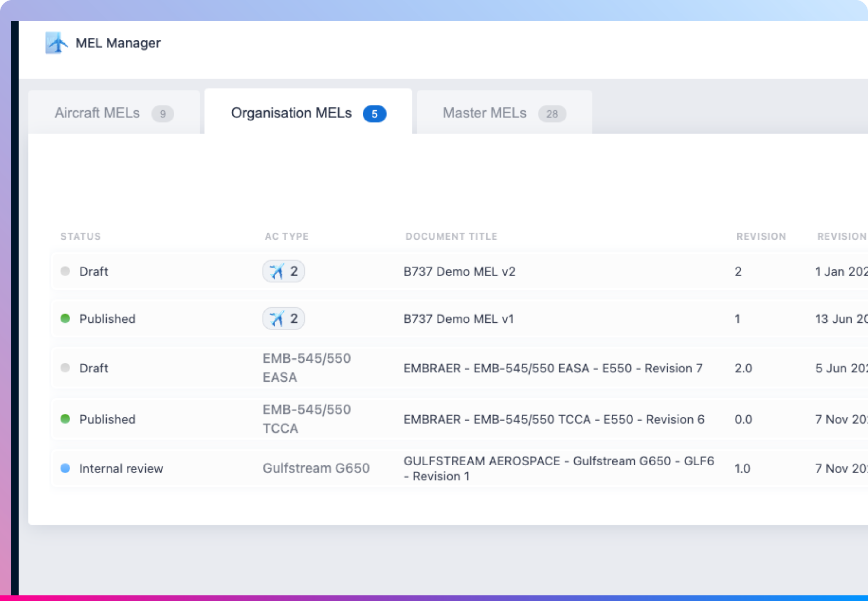868x601 pixels.
Task: Sort by the DOCUMENT TITLE column header
Action: point(451,237)
